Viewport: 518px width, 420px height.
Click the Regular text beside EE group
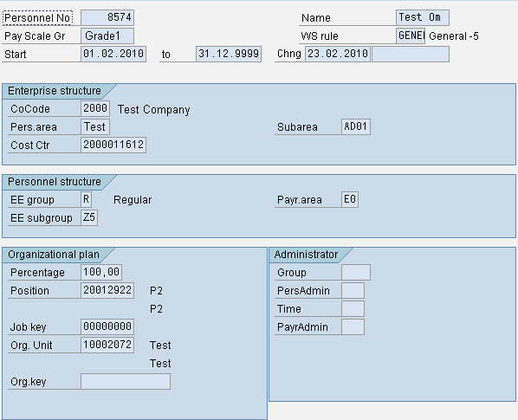133,200
